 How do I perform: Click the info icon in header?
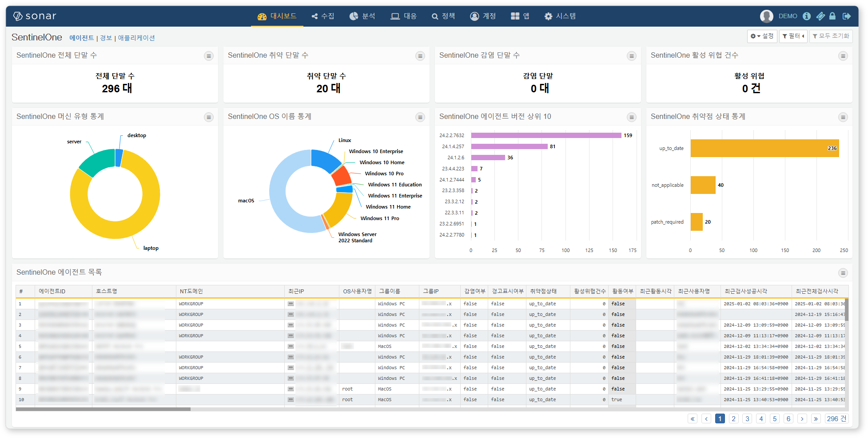pos(807,16)
